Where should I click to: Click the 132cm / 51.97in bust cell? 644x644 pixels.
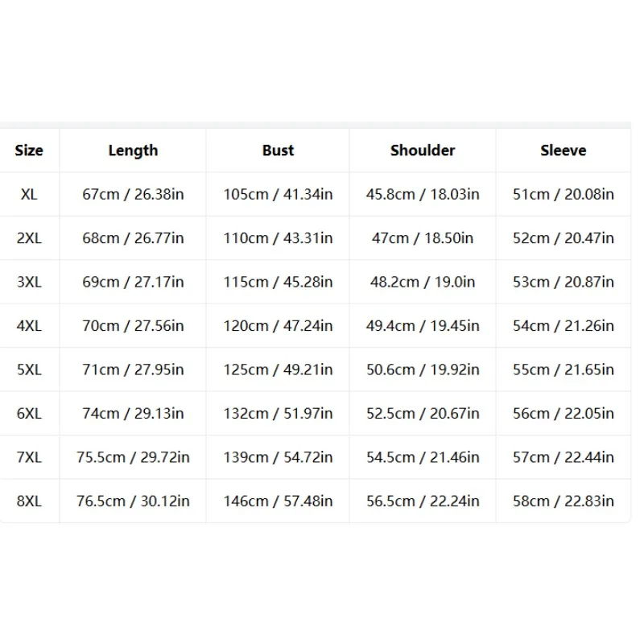pyautogui.click(x=278, y=413)
